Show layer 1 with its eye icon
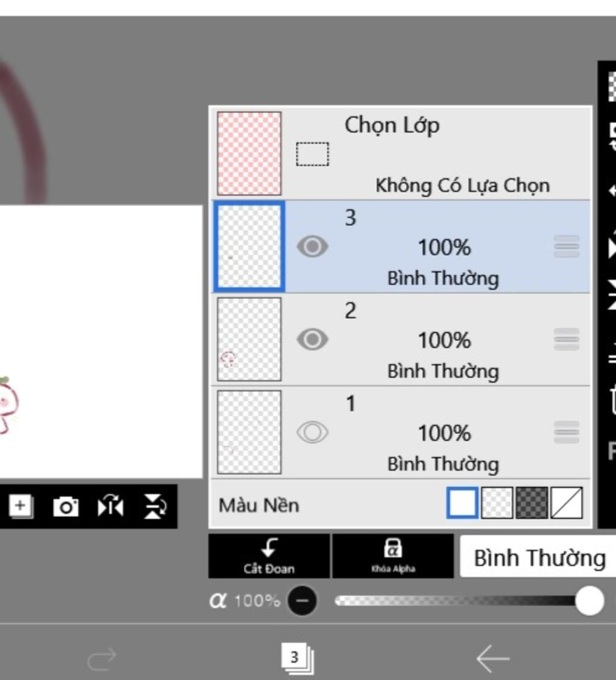This screenshot has width=616, height=680. click(x=312, y=432)
